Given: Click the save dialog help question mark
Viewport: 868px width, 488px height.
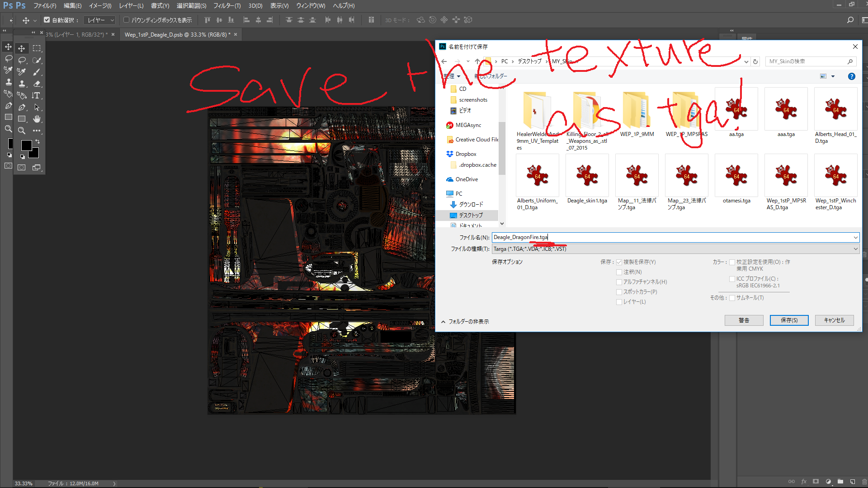Looking at the screenshot, I should tap(851, 76).
